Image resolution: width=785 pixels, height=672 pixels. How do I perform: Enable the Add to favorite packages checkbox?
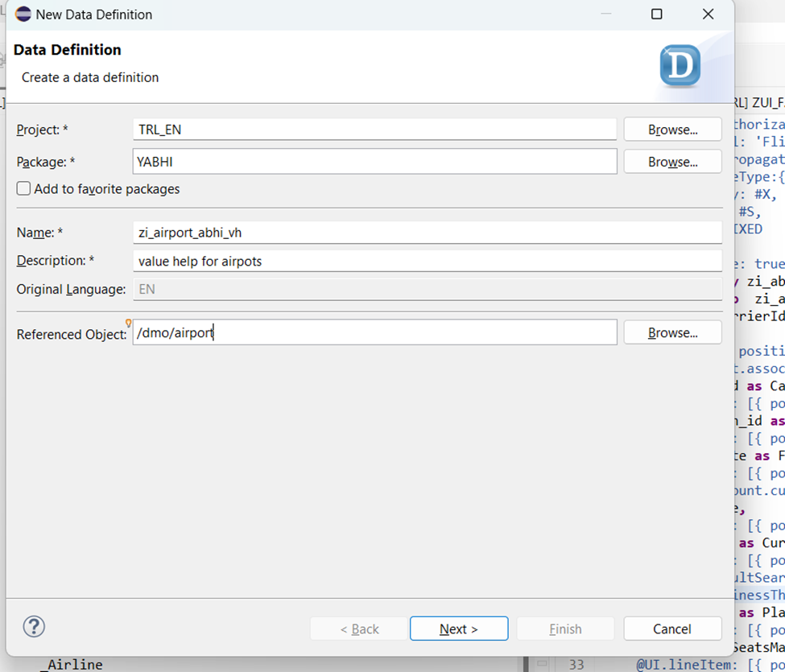point(24,189)
